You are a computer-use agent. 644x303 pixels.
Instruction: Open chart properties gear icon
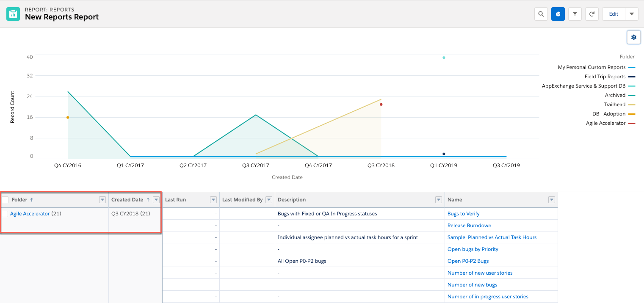pyautogui.click(x=633, y=37)
